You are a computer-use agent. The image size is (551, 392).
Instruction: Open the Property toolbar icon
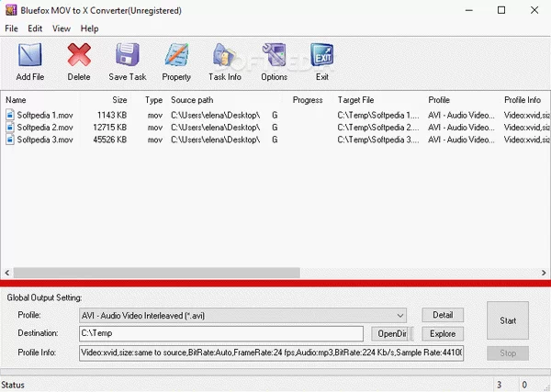coord(176,57)
